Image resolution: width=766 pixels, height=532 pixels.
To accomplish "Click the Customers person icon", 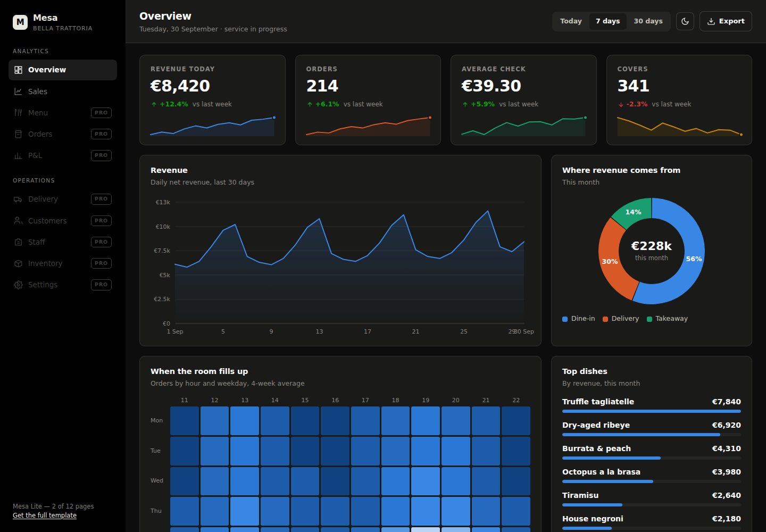I will [18, 221].
